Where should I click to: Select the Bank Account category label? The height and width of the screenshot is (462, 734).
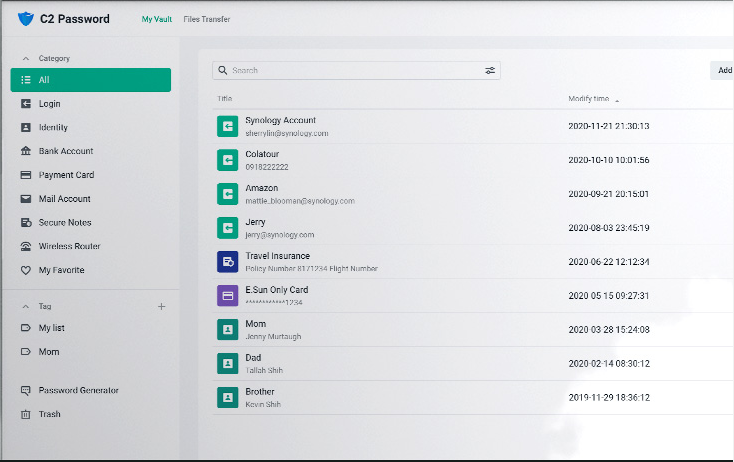(66, 151)
